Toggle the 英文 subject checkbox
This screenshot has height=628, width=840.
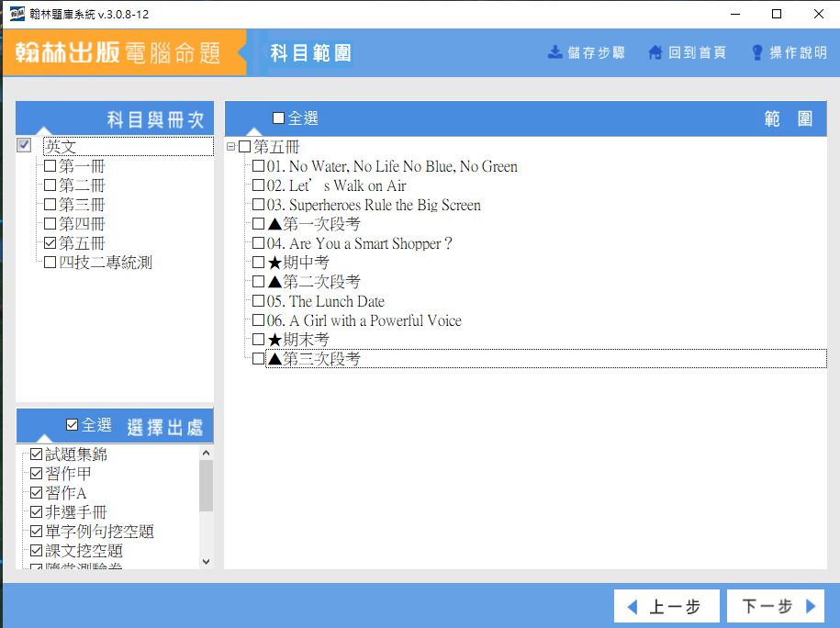[x=24, y=145]
